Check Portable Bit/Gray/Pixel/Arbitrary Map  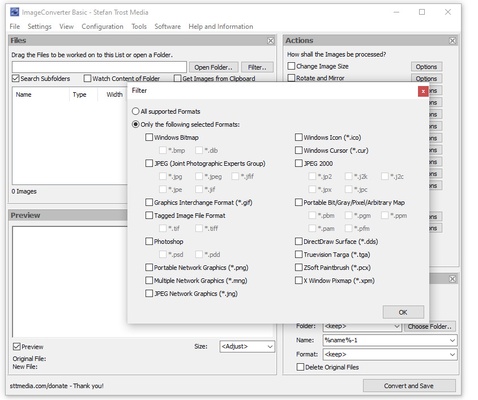[298, 202]
